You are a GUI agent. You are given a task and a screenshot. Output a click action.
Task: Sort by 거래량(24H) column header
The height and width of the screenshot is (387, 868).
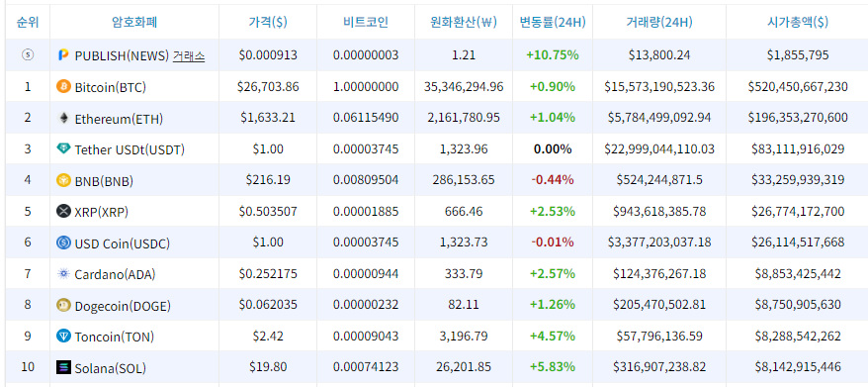(x=659, y=22)
